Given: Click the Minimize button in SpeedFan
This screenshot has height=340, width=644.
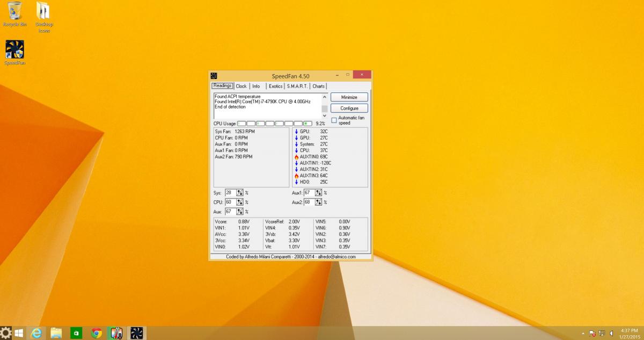Looking at the screenshot, I should point(349,97).
